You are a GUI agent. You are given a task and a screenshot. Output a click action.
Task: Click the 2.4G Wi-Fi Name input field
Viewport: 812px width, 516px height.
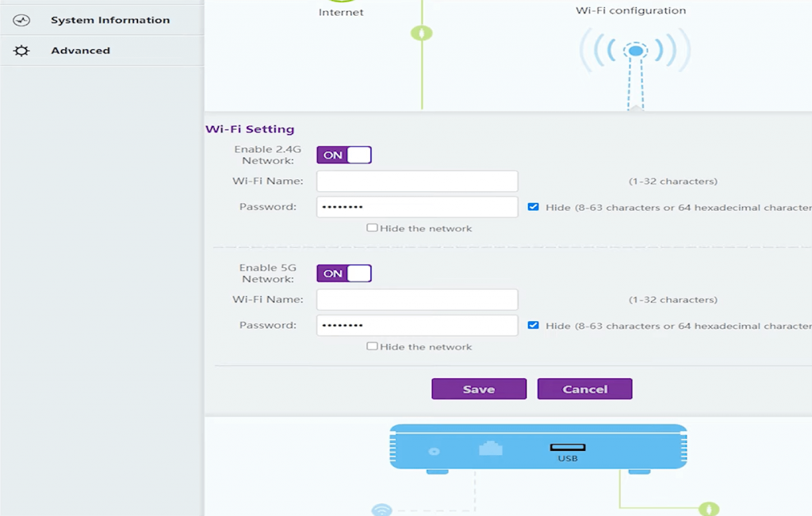[x=417, y=181]
